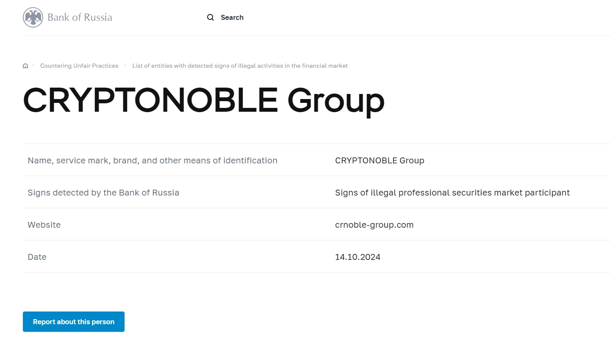The height and width of the screenshot is (364, 610).
Task: Click the separator before List of entities
Action: pyautogui.click(x=125, y=66)
